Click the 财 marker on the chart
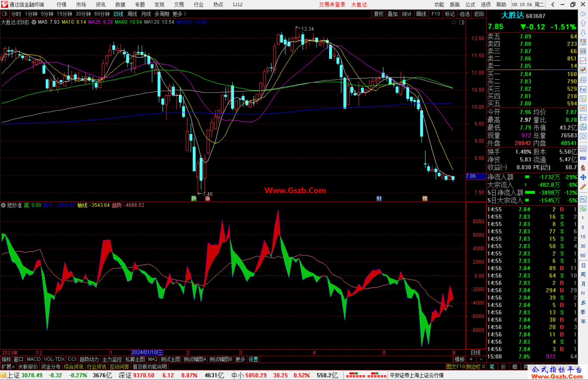588x380 pixels. point(379,198)
